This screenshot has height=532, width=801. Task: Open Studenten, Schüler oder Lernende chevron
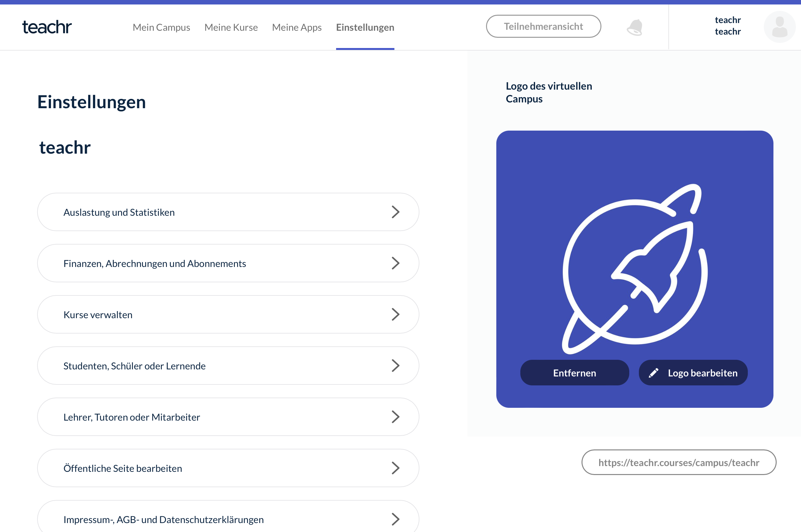pos(395,366)
